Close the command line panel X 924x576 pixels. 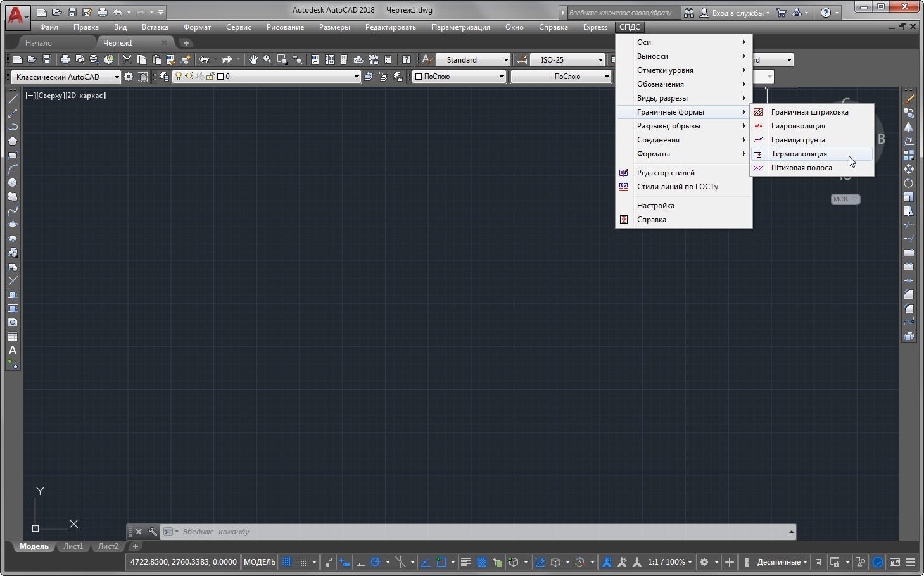click(139, 532)
